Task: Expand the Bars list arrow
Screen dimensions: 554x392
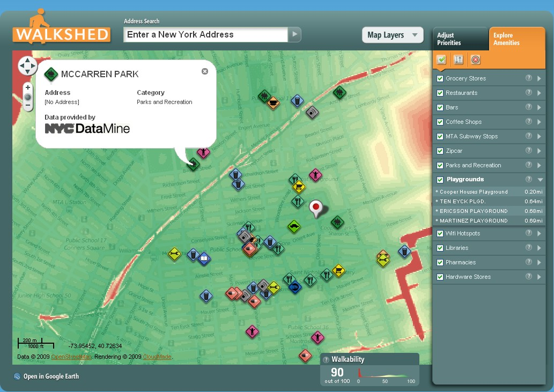Action: point(539,107)
